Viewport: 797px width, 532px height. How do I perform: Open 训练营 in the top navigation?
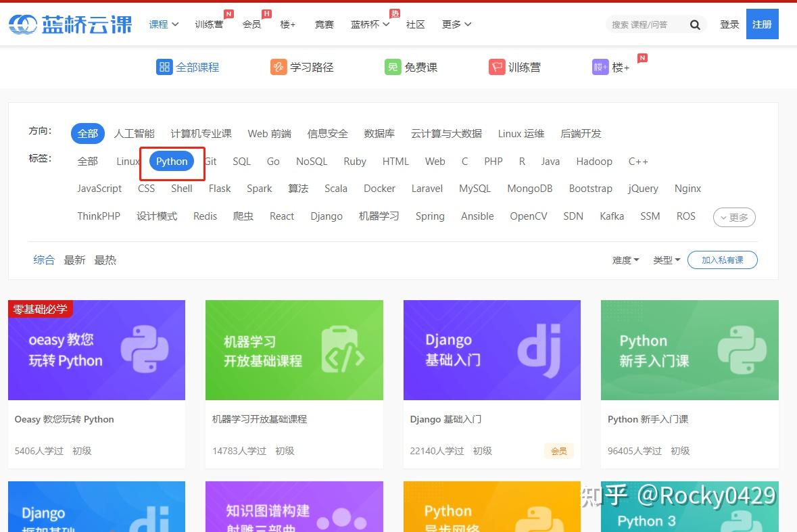(209, 24)
